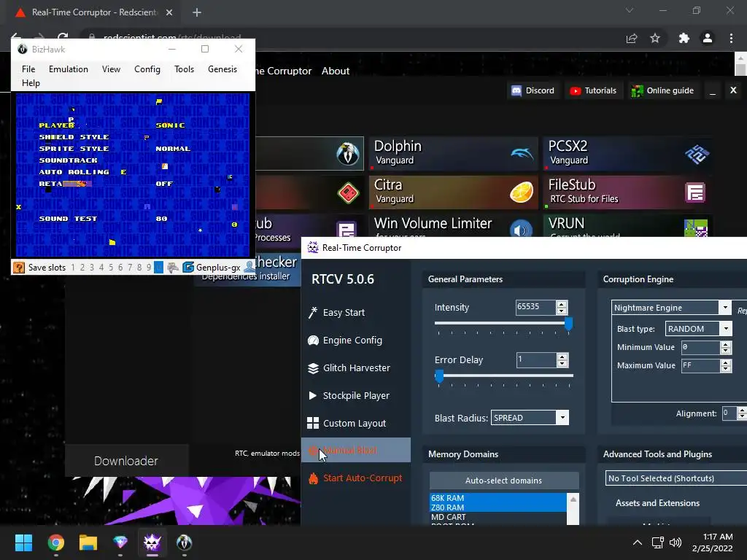Select Z80 RAM memory domain

coord(498,507)
